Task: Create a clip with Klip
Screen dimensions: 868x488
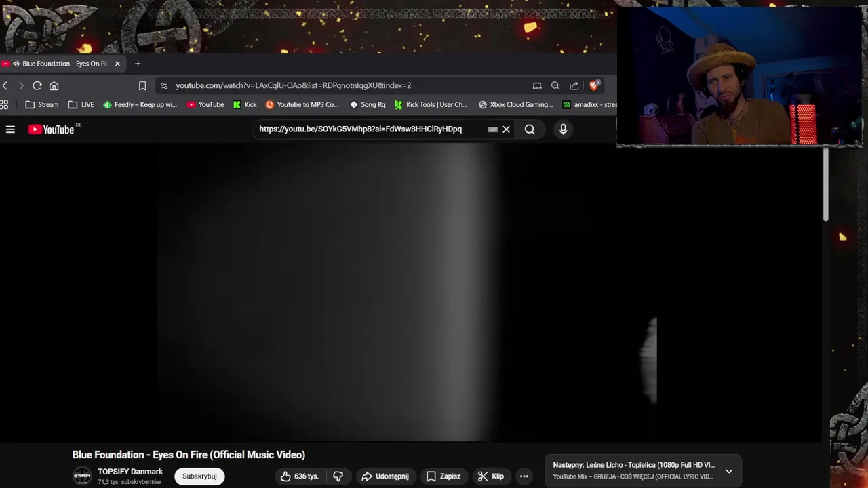Action: [x=491, y=476]
